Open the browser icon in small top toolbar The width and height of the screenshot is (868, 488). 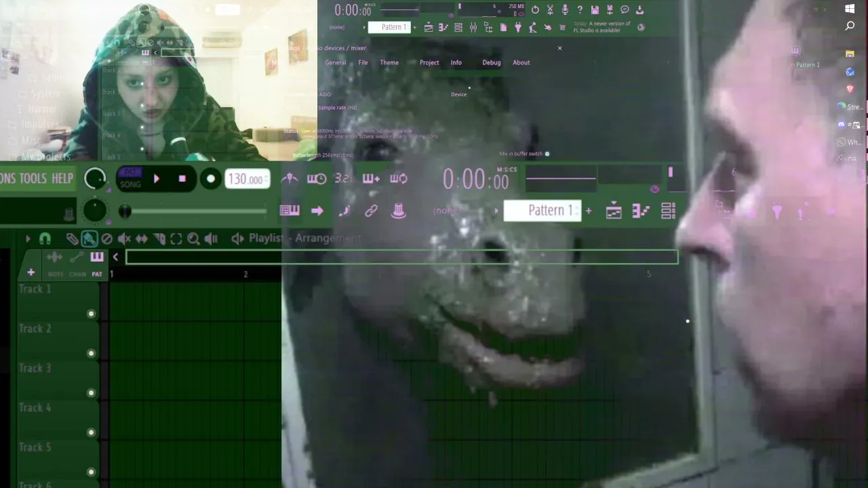click(488, 27)
